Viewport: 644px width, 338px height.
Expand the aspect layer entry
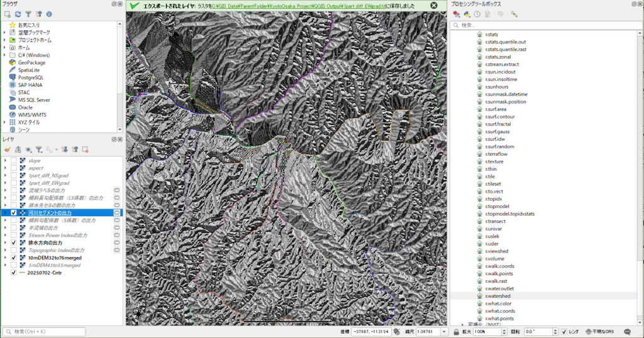(4, 168)
